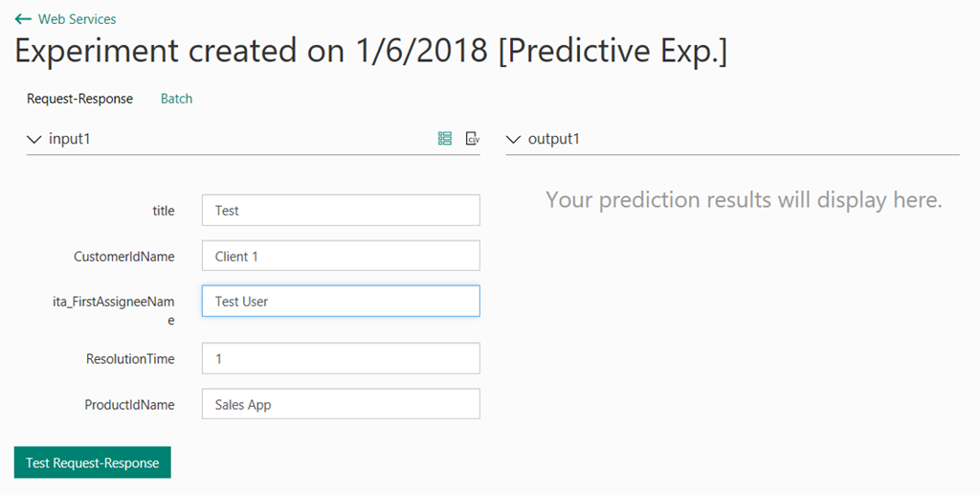Open the Web Services link
980x495 pixels.
[77, 19]
